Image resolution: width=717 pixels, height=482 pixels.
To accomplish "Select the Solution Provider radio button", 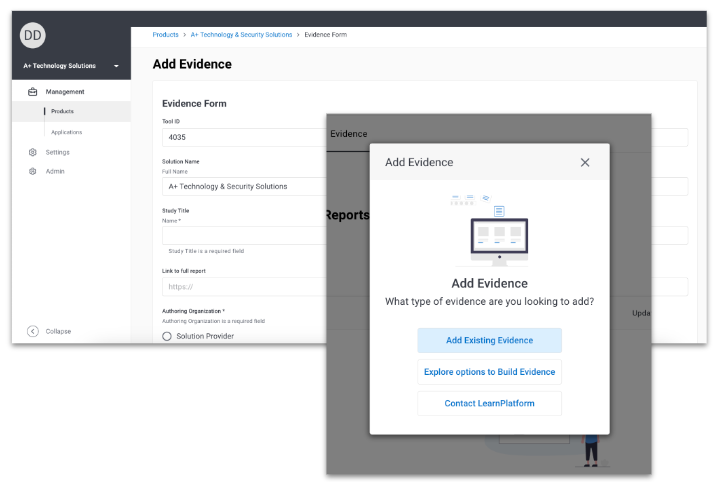I will pos(167,336).
